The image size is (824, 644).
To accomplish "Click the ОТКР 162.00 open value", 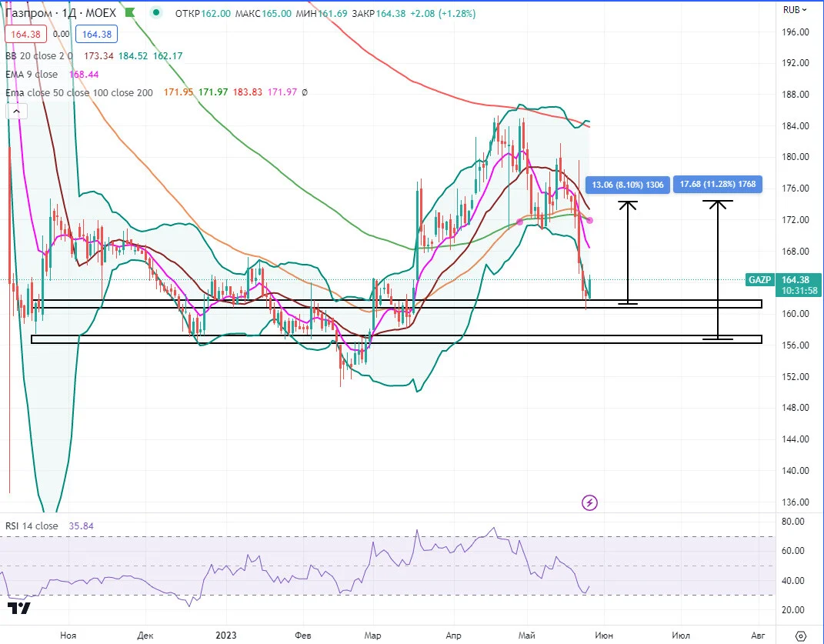I will pyautogui.click(x=203, y=13).
